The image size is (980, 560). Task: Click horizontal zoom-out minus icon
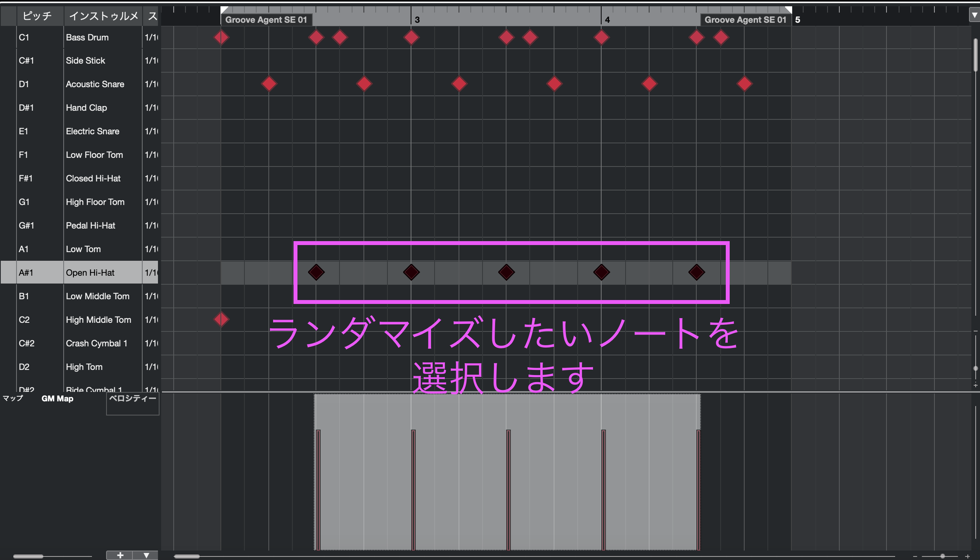tap(915, 556)
